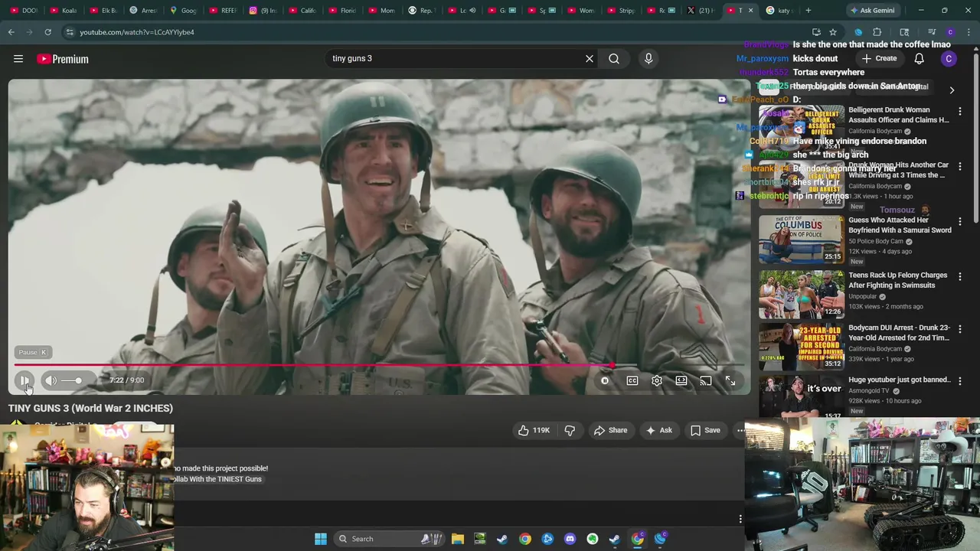Screen dimensions: 980x551
Task: Open the YouTube hamburger guide menu
Action: (x=18, y=59)
